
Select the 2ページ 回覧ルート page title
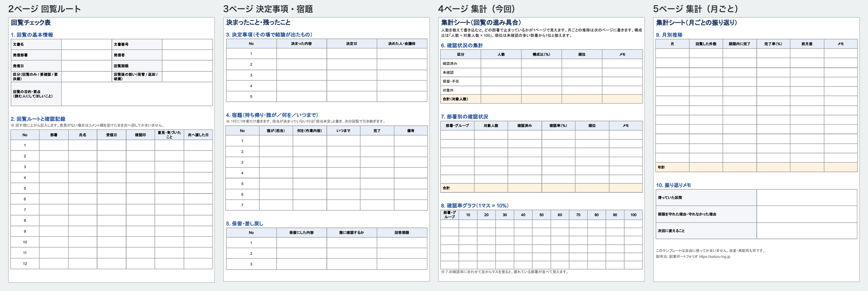[44, 9]
